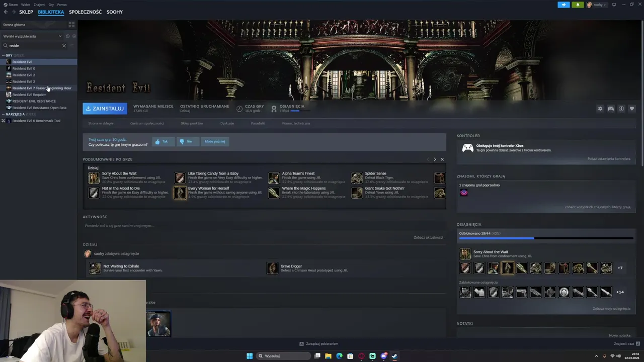
Task: Open Microsoft Store from taskbar
Action: coord(350,356)
